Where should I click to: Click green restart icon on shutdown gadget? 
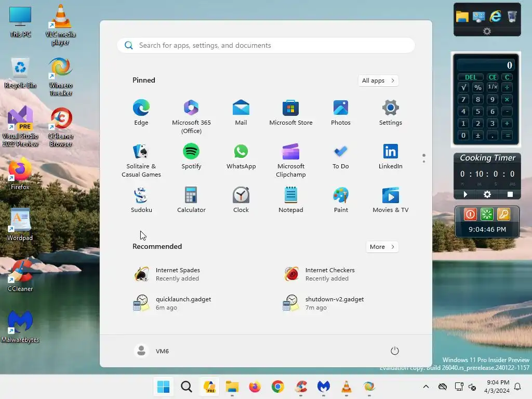487,214
